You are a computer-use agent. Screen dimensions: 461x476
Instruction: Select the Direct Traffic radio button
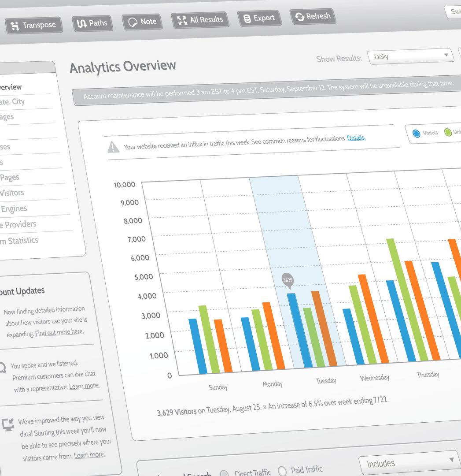224,474
